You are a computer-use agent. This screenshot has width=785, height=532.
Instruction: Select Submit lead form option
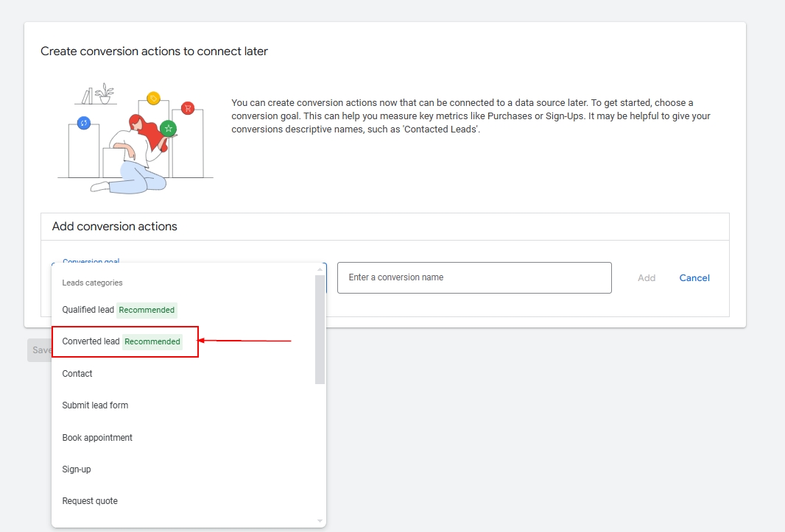click(95, 405)
